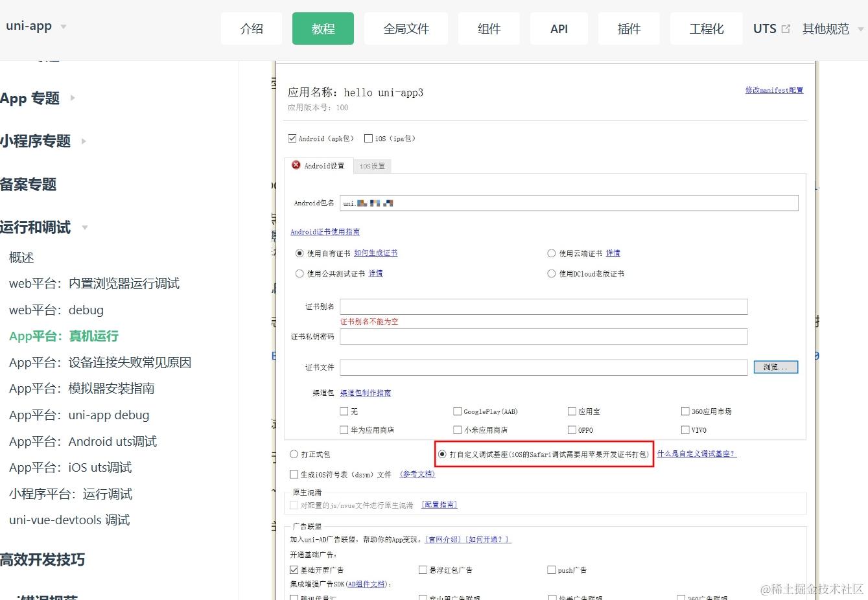Switch to the iOS设置 tab in dialog
868x600 pixels.
coord(372,166)
